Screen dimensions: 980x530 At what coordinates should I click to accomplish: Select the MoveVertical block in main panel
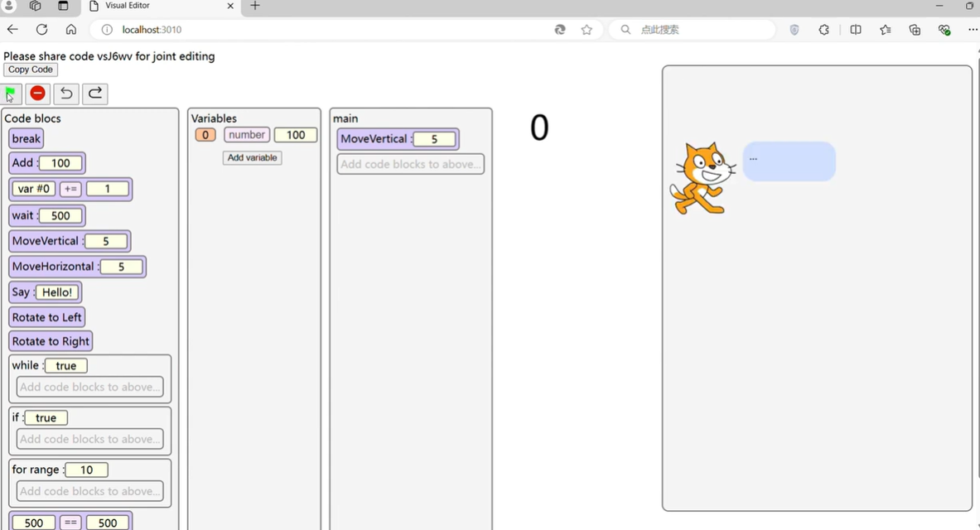coord(398,139)
